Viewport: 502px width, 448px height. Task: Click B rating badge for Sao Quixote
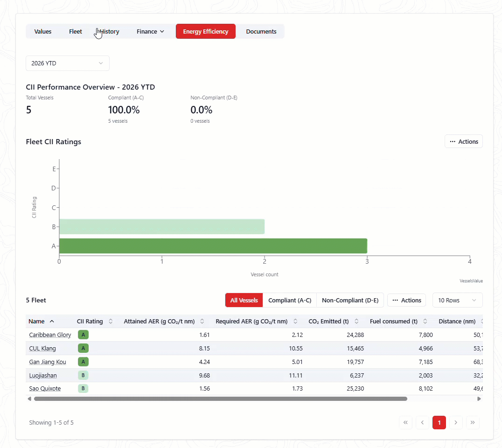[83, 388]
